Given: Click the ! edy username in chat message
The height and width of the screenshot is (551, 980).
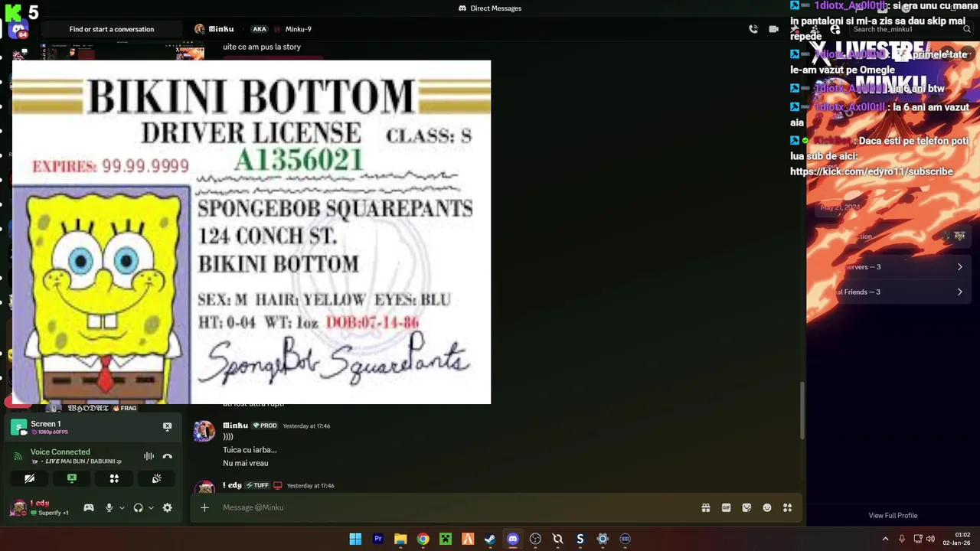Looking at the screenshot, I should (x=232, y=485).
